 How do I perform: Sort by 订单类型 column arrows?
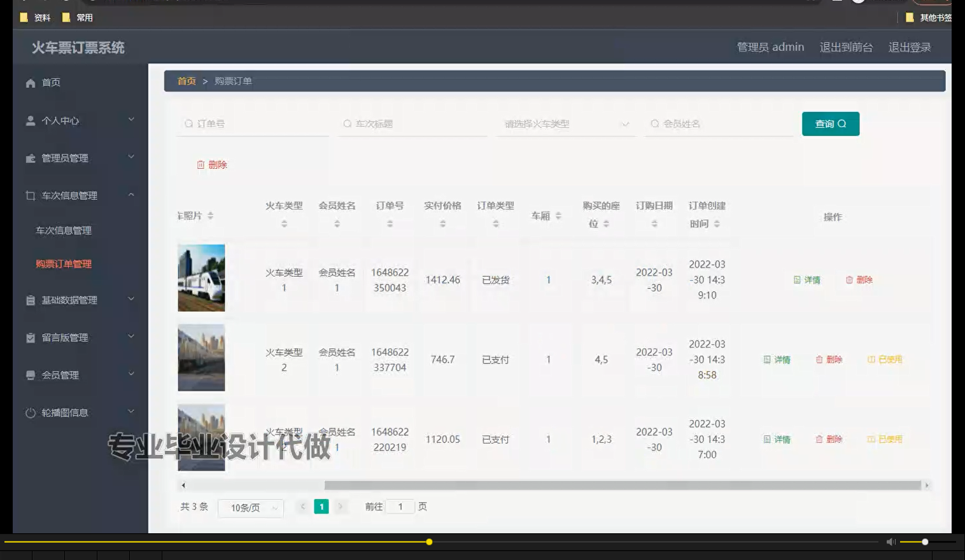[x=495, y=224]
